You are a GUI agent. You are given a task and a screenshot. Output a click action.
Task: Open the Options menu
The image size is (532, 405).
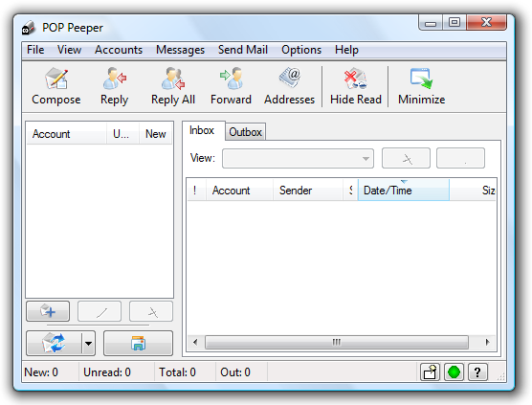click(x=301, y=50)
